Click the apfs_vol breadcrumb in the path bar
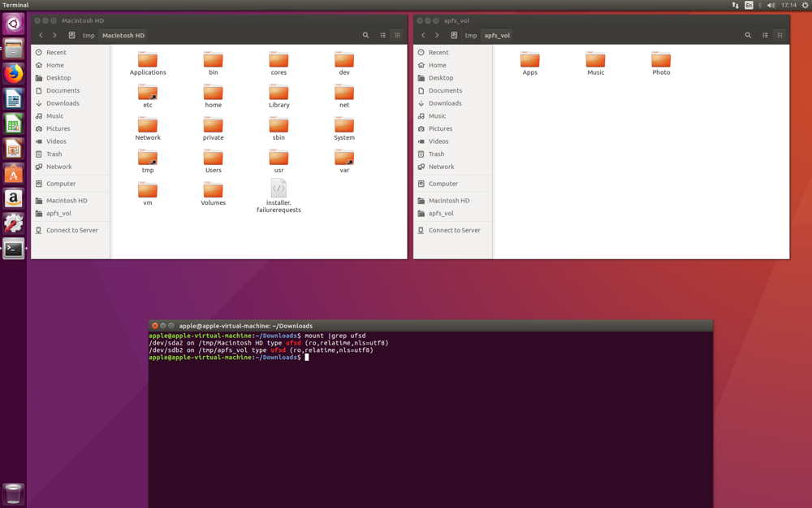Screen dimensions: 812x508 click(x=496, y=35)
